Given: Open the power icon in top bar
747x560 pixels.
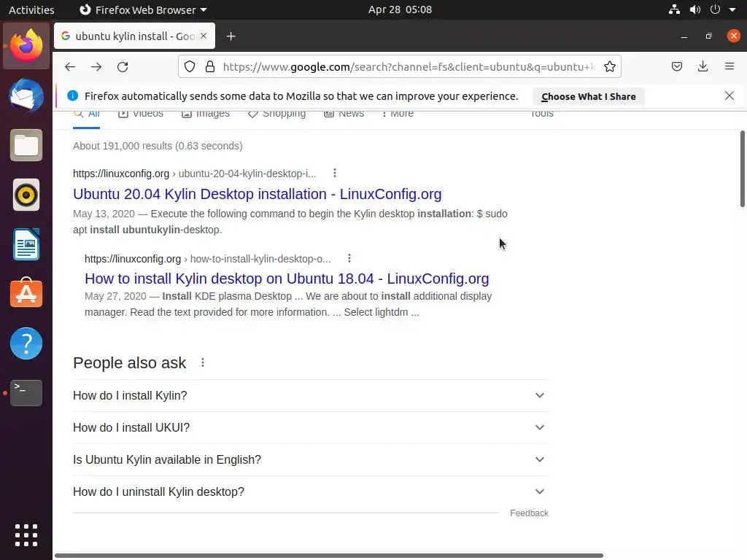Looking at the screenshot, I should (715, 9).
